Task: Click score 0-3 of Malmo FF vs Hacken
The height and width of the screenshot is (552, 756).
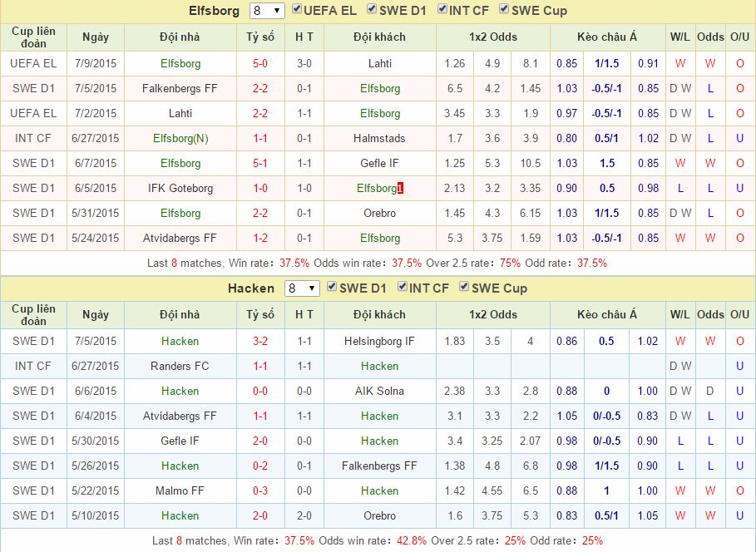Action: pos(260,490)
